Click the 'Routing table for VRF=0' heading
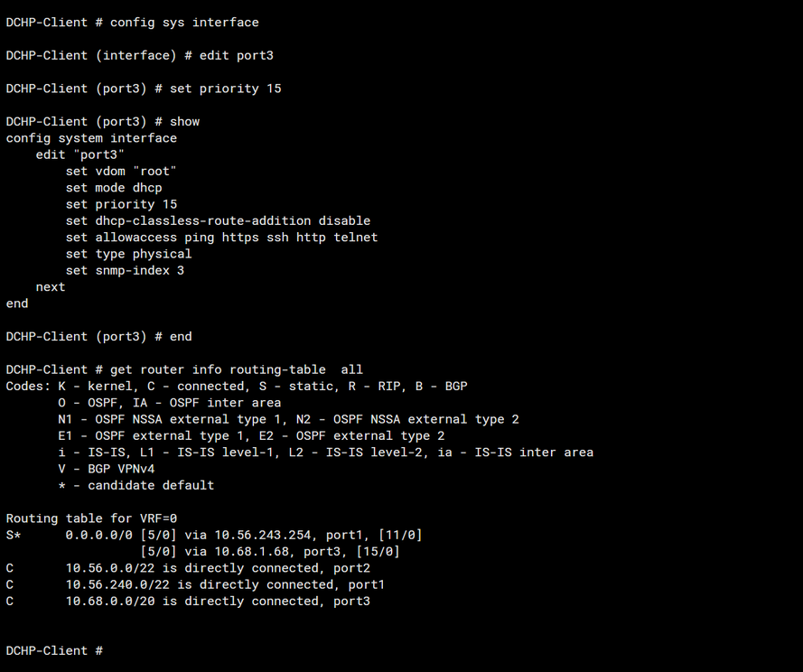This screenshot has width=803, height=672. click(x=91, y=518)
